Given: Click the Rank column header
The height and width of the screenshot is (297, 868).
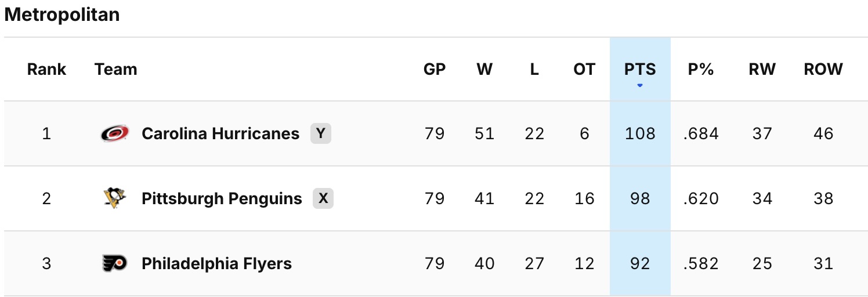Looking at the screenshot, I should click(46, 70).
